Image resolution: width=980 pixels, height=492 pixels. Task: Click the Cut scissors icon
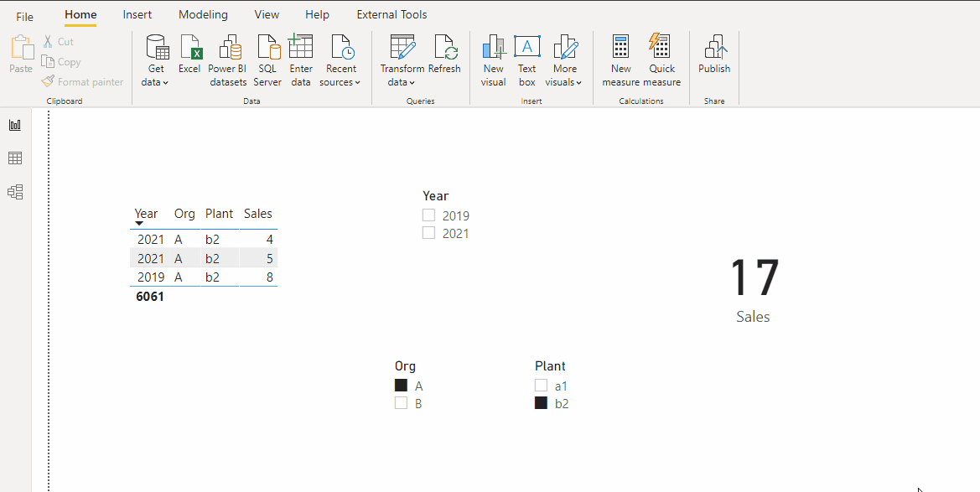48,41
